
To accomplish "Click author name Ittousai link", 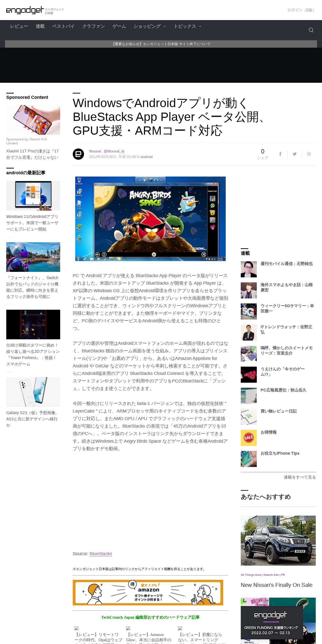I will (95, 151).
